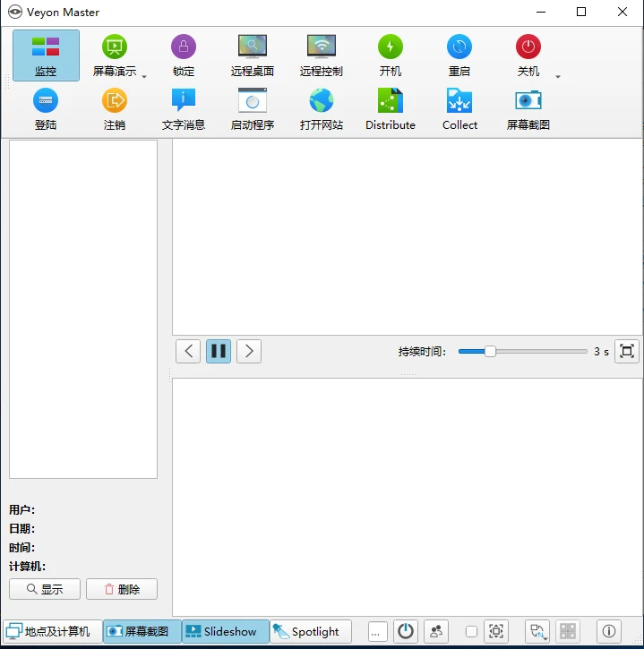
Task: Click the 显示 show screenshot button
Action: 45,589
